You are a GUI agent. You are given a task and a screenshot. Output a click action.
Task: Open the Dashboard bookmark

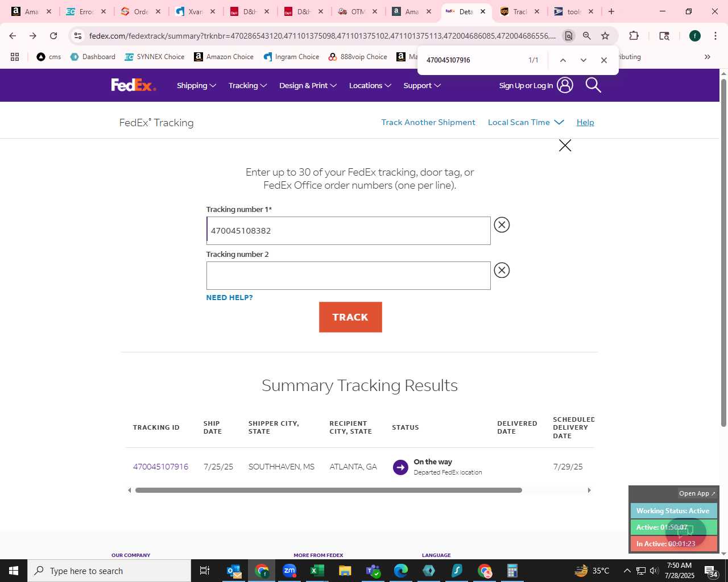(93, 57)
